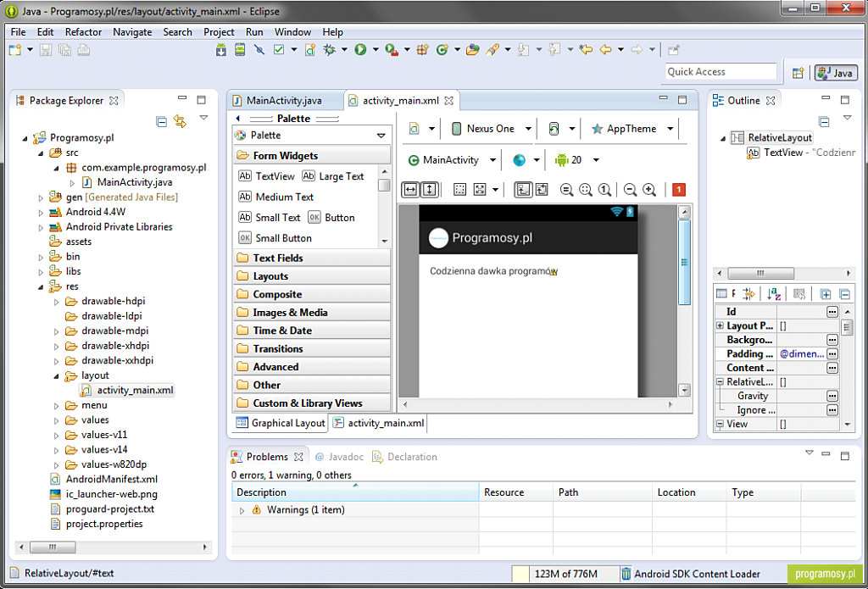Click the New Java Package icon
Image resolution: width=868 pixels, height=589 pixels.
[422, 50]
